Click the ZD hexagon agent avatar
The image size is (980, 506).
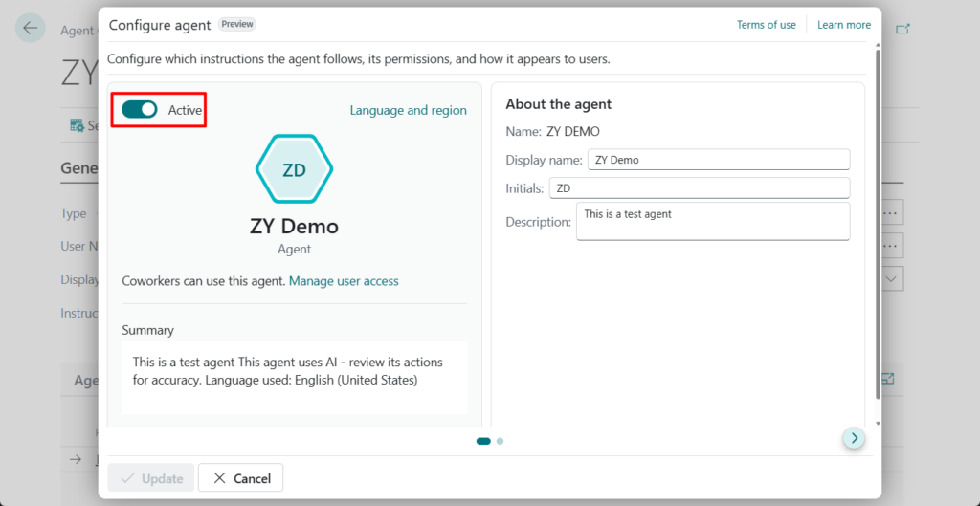294,169
